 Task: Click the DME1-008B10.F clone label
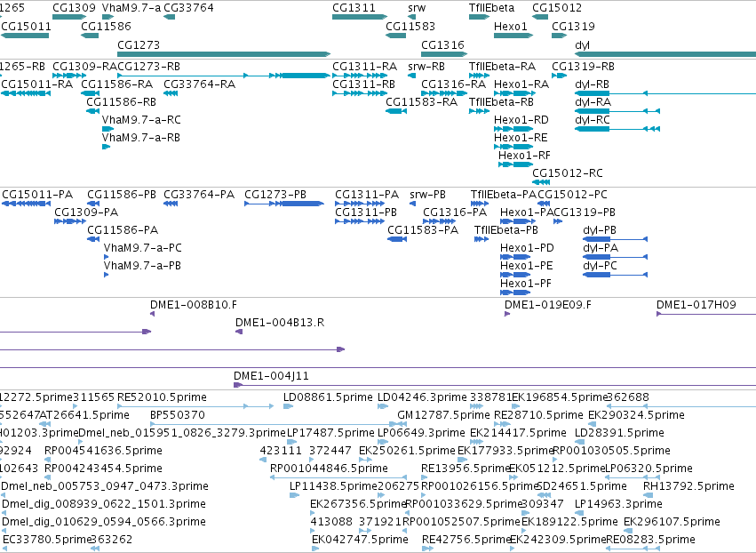point(194,304)
